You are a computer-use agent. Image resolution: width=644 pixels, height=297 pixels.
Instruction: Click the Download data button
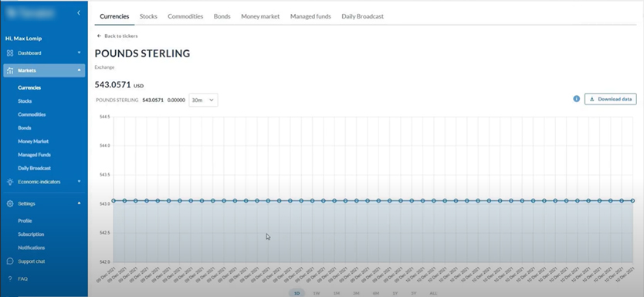[610, 99]
